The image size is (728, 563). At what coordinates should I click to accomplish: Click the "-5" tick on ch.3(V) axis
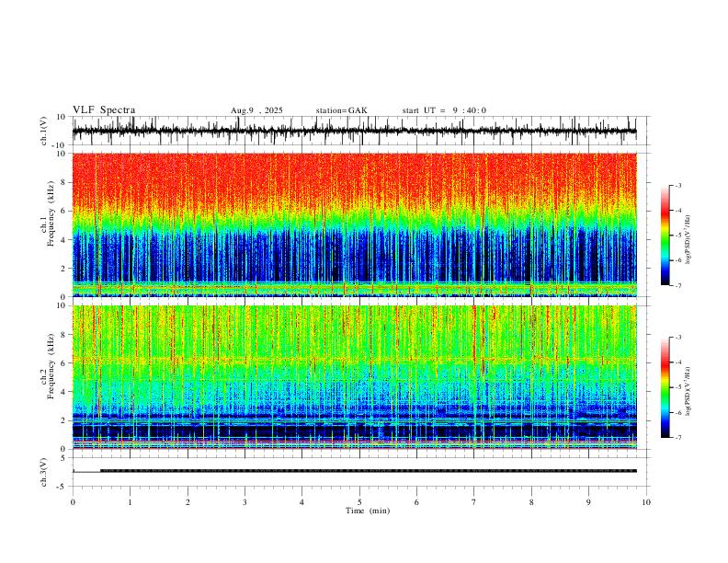[63, 487]
